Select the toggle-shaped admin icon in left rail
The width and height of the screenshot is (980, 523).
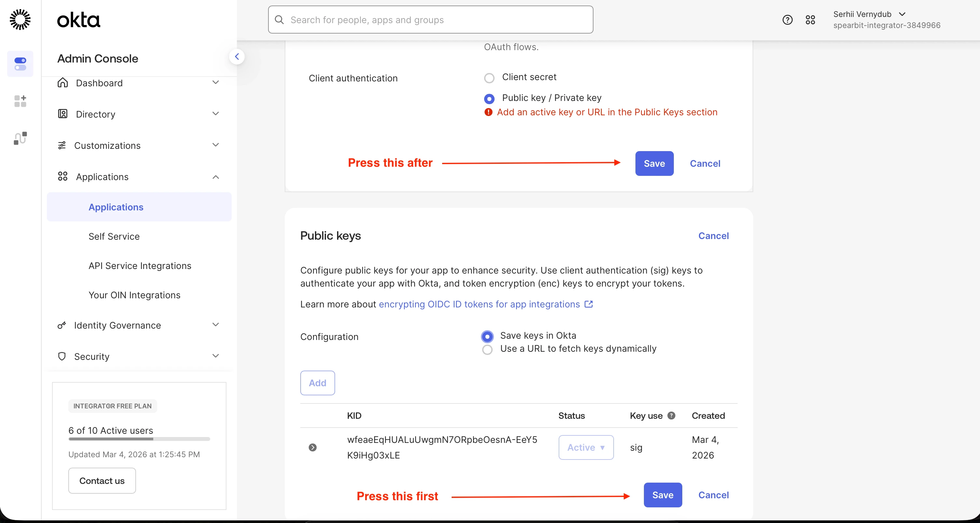(x=20, y=64)
